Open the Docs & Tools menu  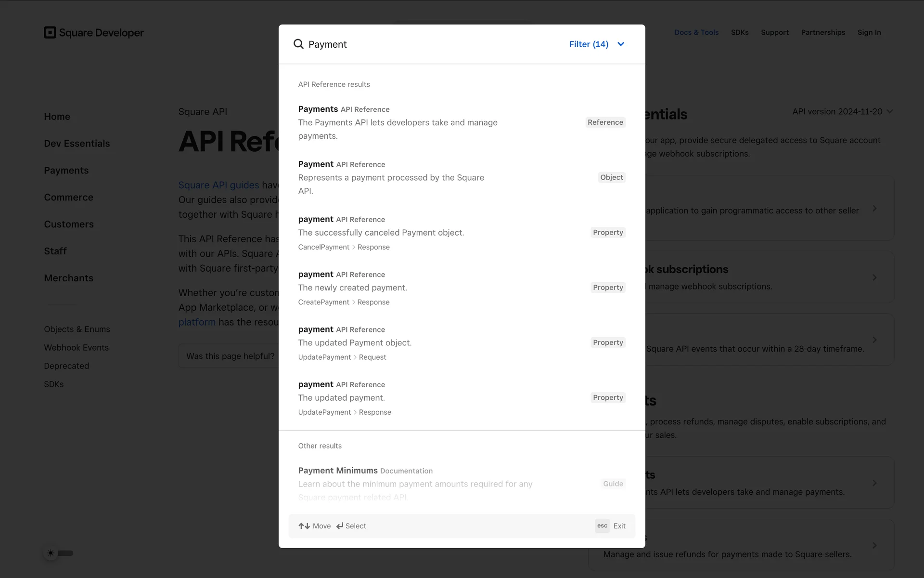click(x=696, y=33)
